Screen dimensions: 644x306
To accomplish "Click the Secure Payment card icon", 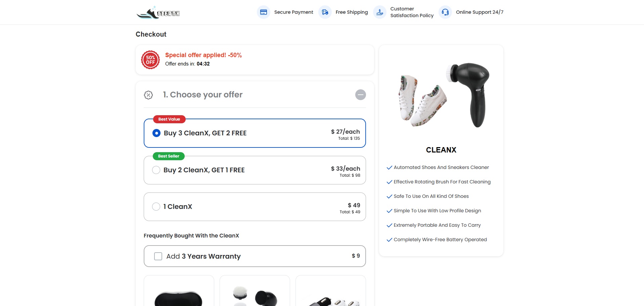I will coord(264,12).
